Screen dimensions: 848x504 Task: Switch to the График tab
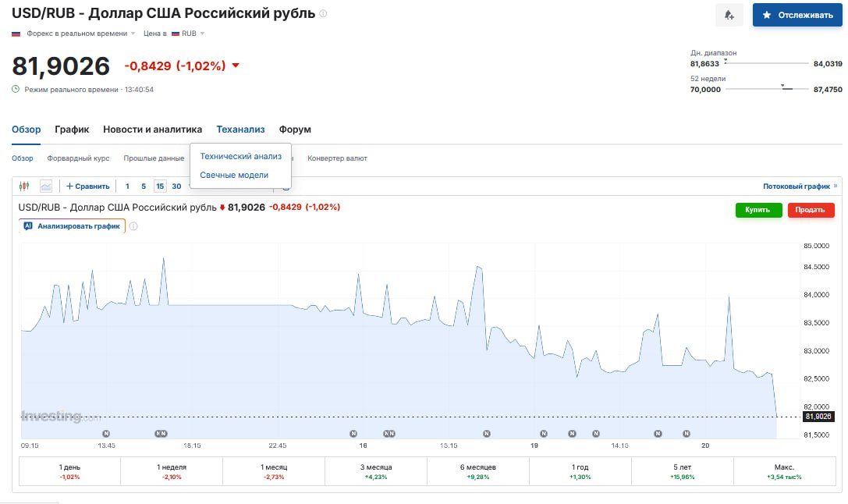pos(72,130)
